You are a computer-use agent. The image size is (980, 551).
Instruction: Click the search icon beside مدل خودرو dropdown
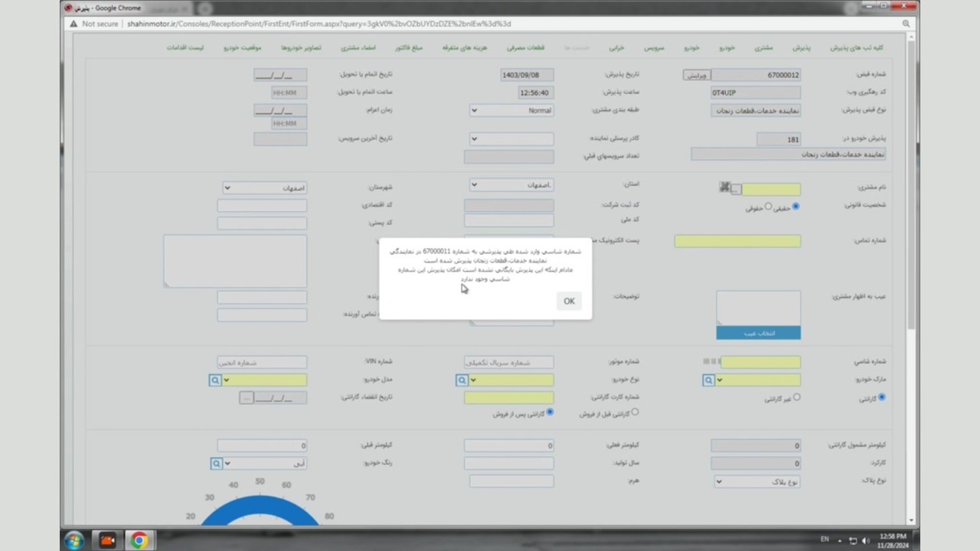point(215,380)
